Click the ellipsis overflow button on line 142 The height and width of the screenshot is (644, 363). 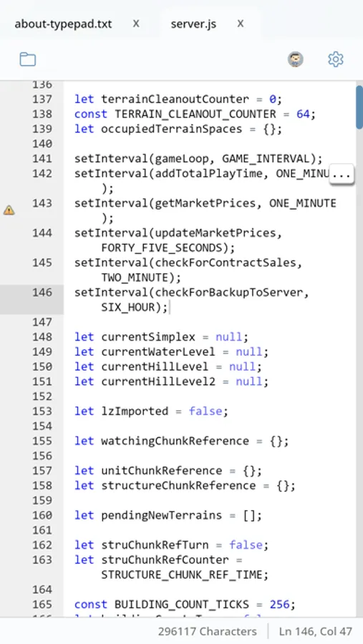[x=342, y=175]
